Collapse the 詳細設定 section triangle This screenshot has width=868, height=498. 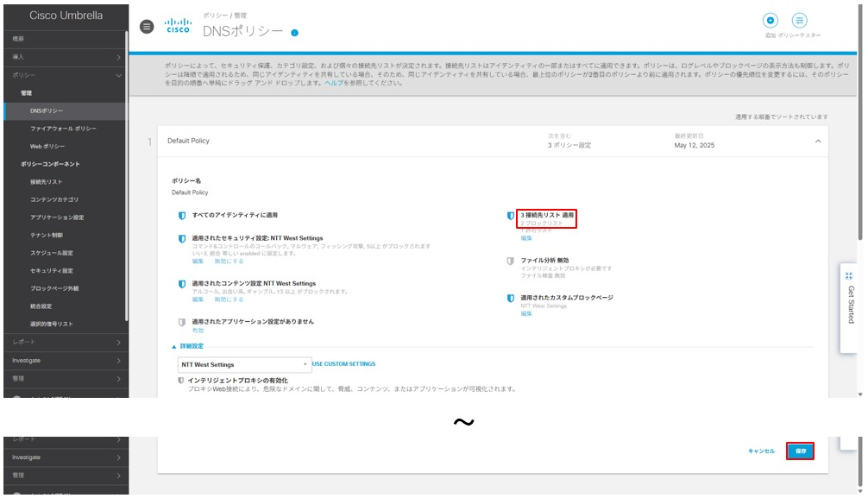[x=173, y=347]
